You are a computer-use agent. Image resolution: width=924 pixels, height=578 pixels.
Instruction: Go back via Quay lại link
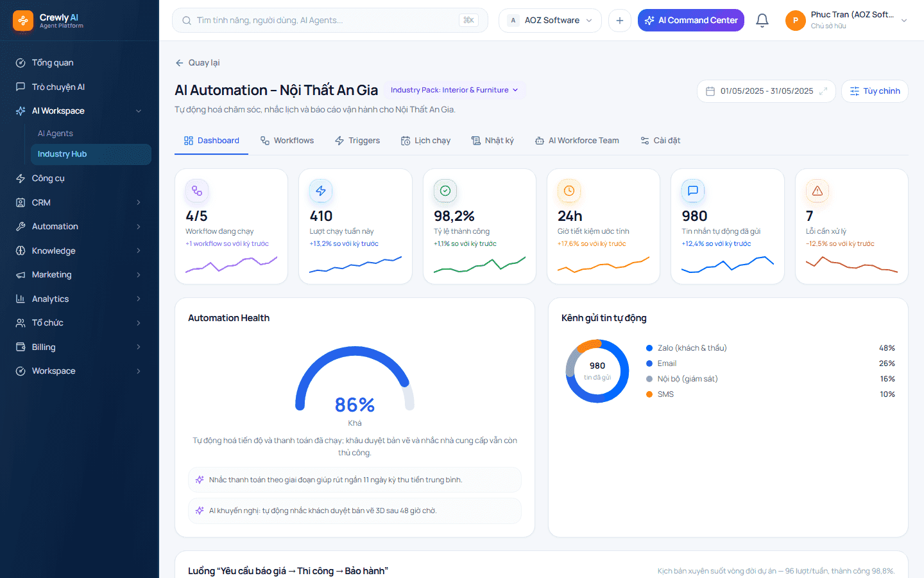point(198,63)
